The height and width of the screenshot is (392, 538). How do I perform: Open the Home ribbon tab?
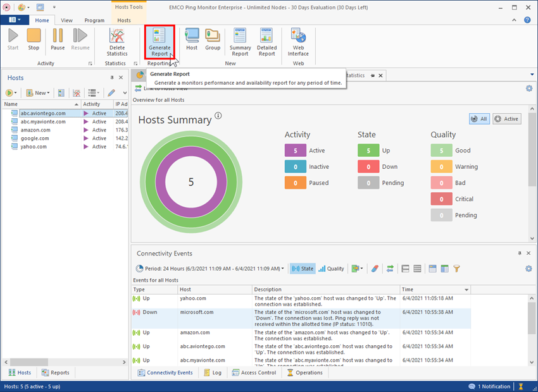(42, 20)
